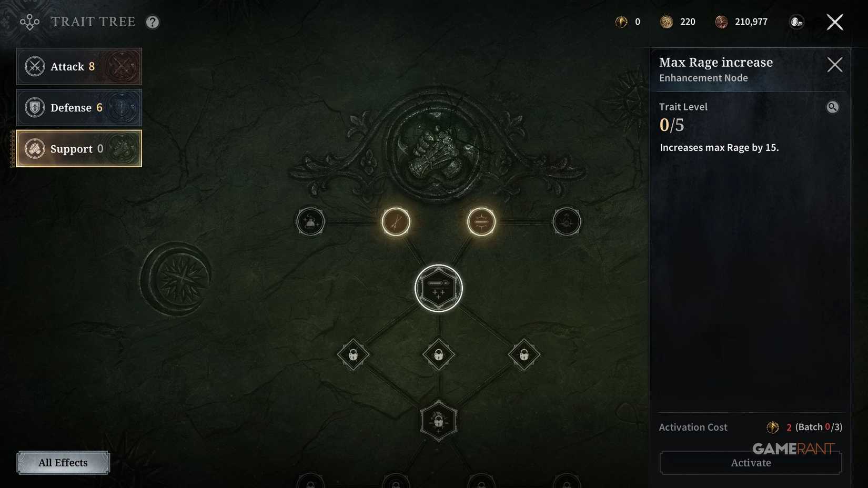This screenshot has width=868, height=488.
Task: Switch to the Defense trait tab
Action: point(79,107)
